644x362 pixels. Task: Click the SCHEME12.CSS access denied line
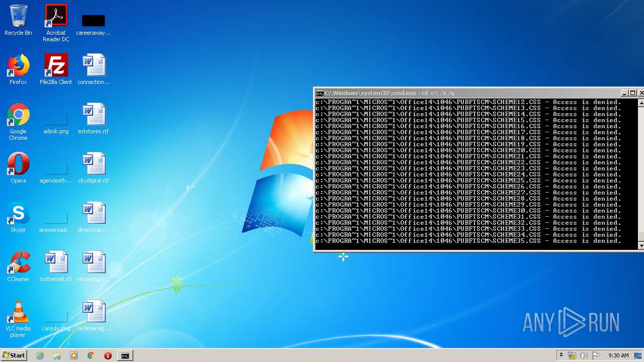[x=468, y=102]
